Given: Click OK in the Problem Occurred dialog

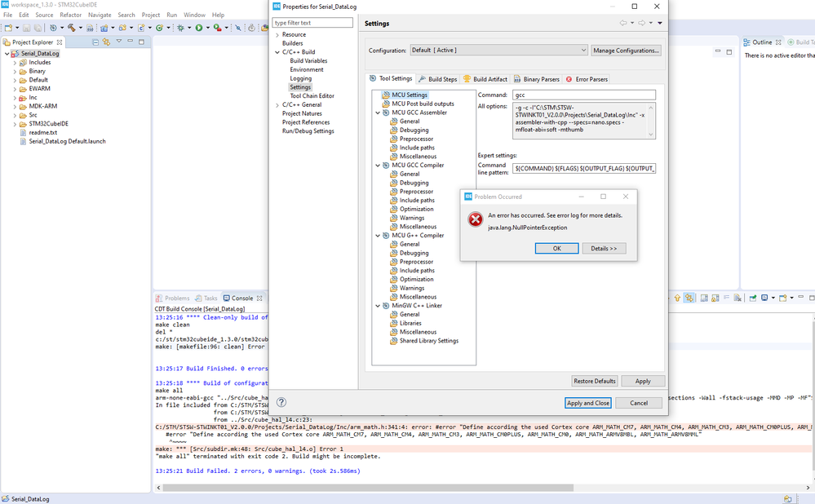Looking at the screenshot, I should (556, 249).
